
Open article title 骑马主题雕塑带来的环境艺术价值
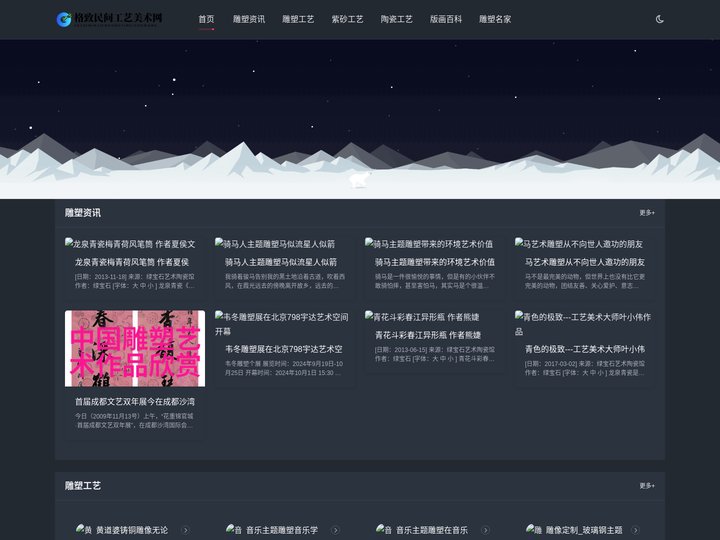[435, 262]
